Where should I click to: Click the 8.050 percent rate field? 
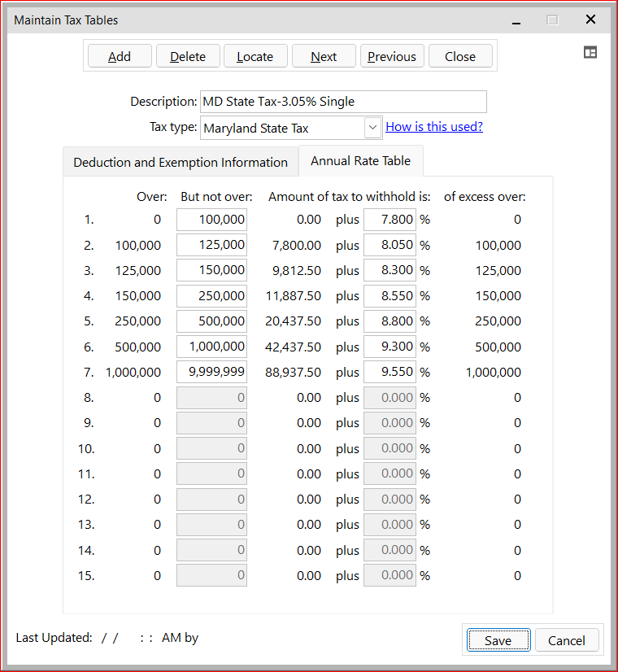(x=390, y=245)
